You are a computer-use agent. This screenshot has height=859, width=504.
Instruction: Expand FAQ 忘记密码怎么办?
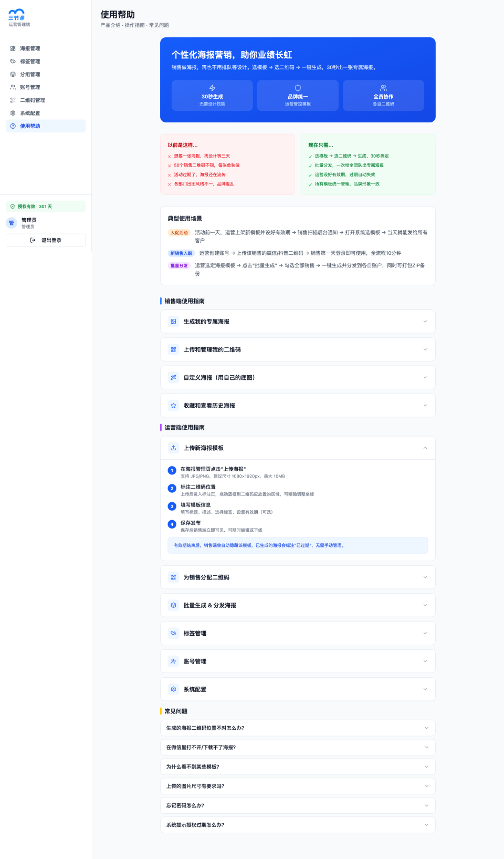pyautogui.click(x=298, y=805)
